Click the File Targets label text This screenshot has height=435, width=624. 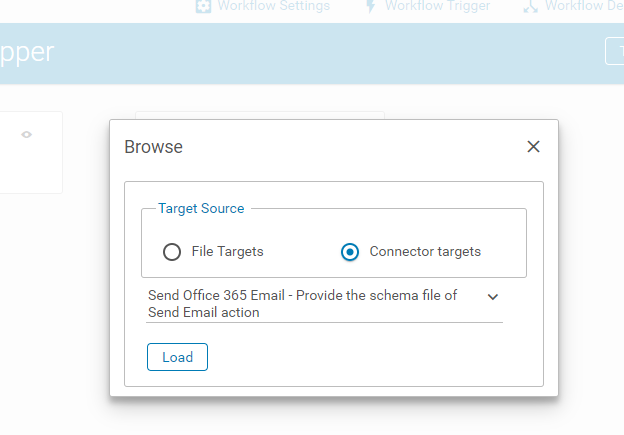pyautogui.click(x=227, y=252)
